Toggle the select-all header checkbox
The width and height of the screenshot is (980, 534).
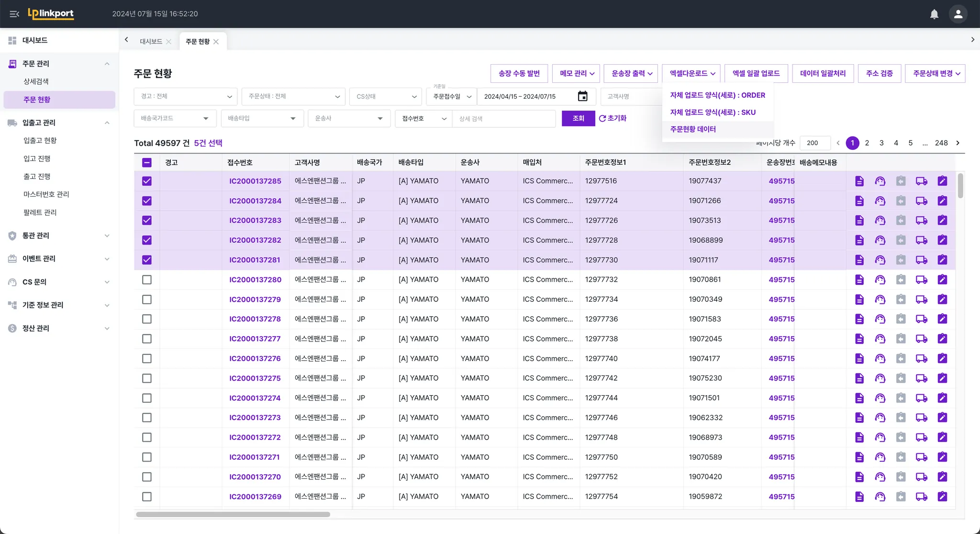tap(147, 162)
